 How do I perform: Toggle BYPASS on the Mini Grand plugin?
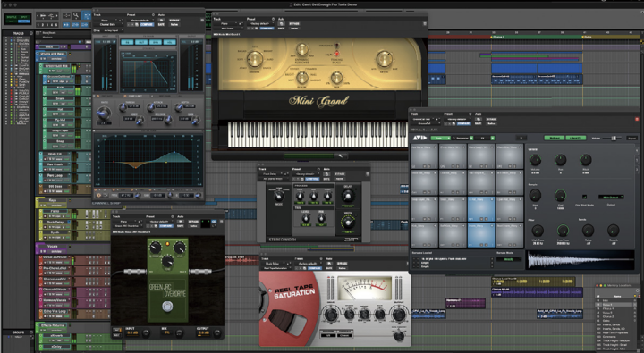coord(294,24)
